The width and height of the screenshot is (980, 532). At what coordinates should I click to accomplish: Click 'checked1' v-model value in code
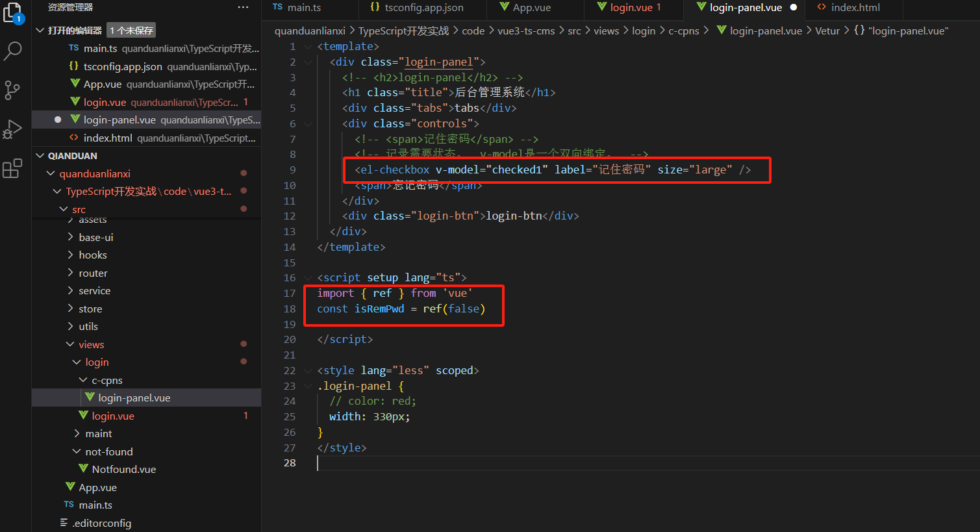tap(516, 170)
